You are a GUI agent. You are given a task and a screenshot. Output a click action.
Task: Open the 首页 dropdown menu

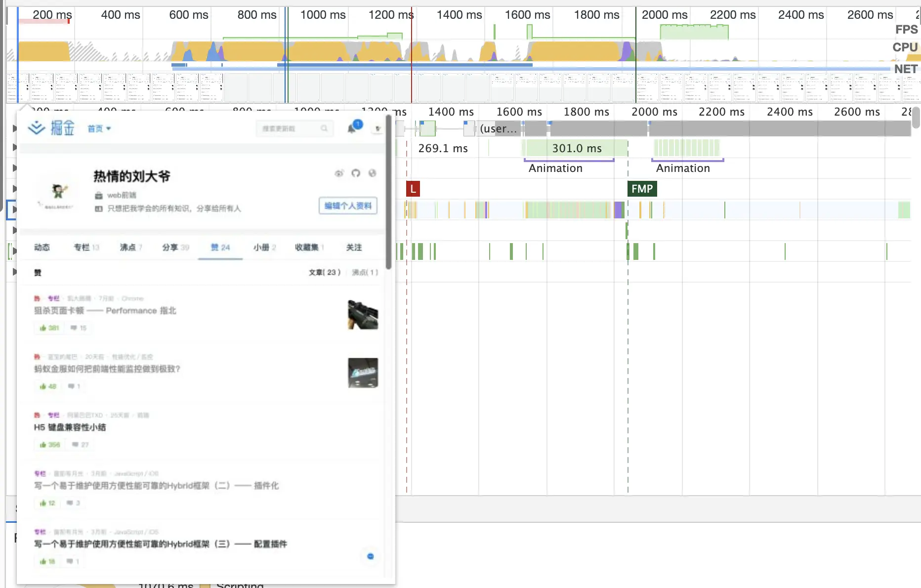click(99, 128)
